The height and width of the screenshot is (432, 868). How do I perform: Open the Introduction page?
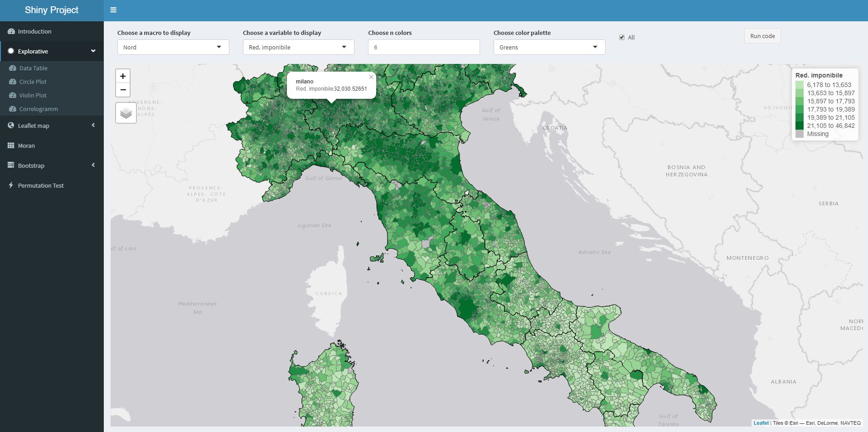coord(52,31)
